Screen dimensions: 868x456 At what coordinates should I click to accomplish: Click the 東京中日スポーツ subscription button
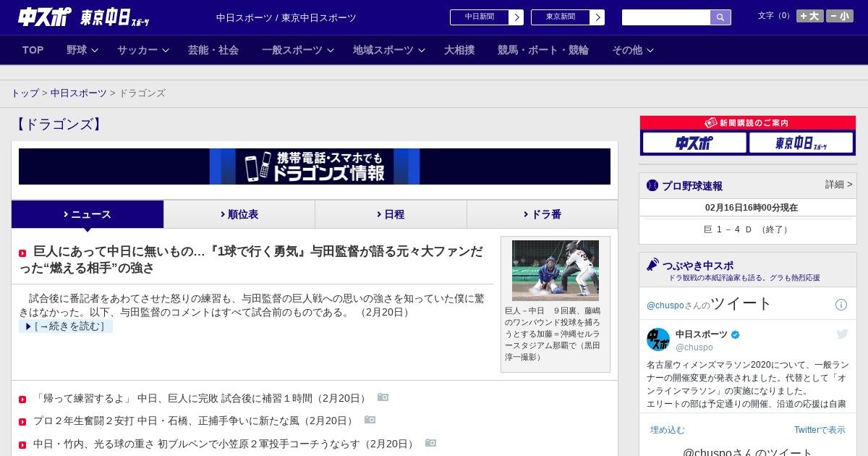point(801,143)
